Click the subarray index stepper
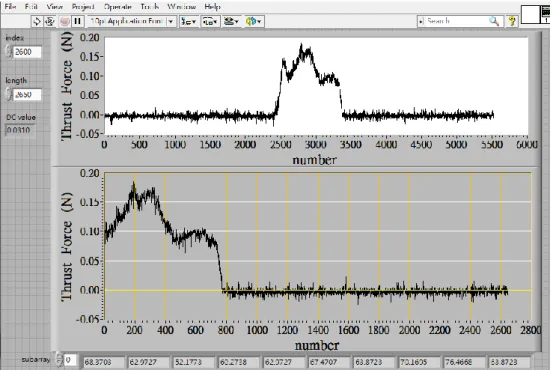Viewport: 553px width, 370px height. (x=59, y=359)
